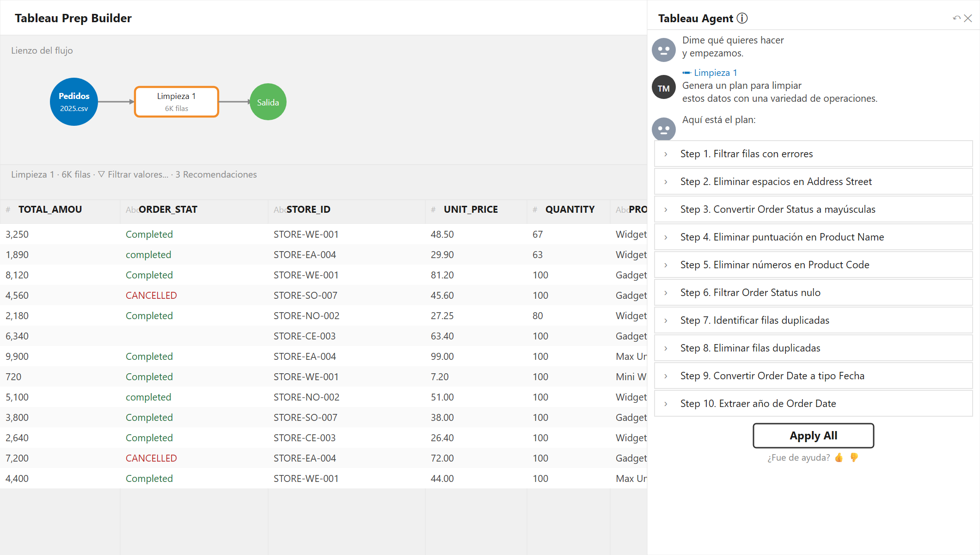Viewport: 980px width, 555px height.
Task: Click quantity cell 80
Action: (x=538, y=316)
